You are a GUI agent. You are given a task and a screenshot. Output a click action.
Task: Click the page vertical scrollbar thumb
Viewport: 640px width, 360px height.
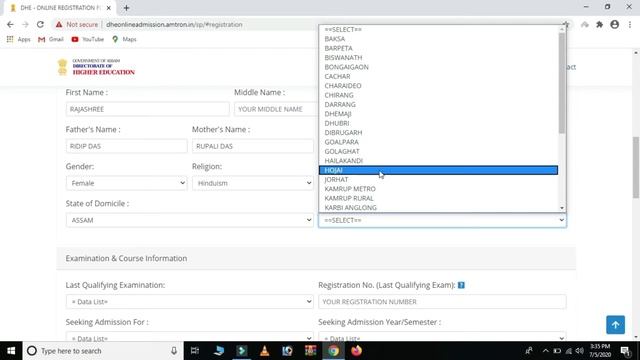point(636,167)
